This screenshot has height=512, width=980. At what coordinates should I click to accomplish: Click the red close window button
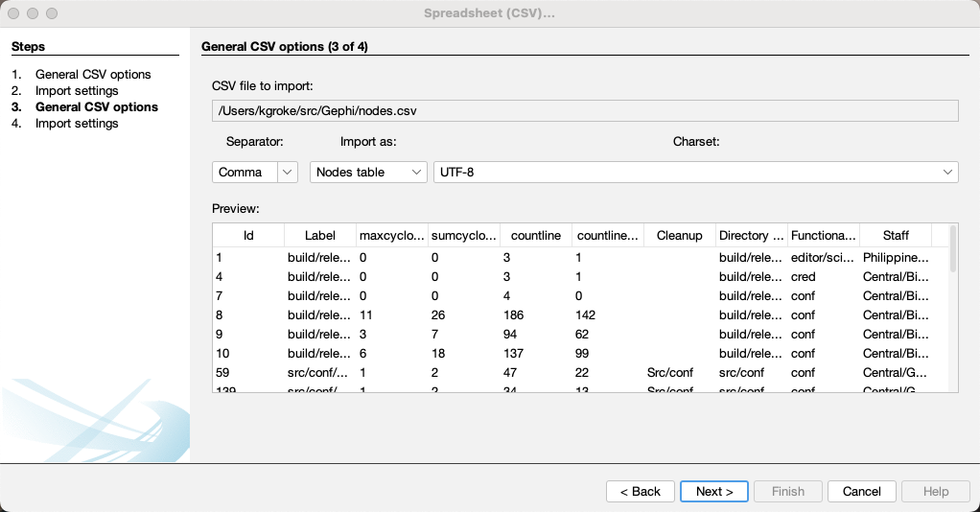13,13
